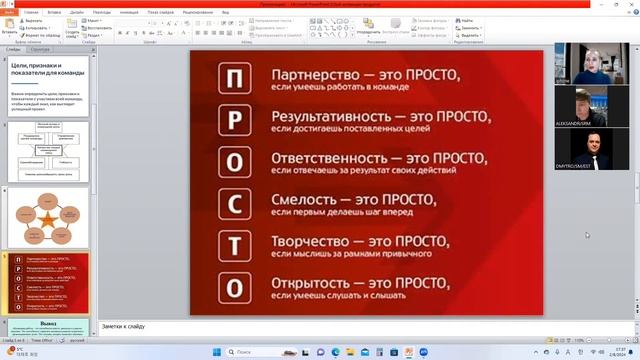
Task: Toggle strikethrough formatting
Action: click(x=151, y=33)
